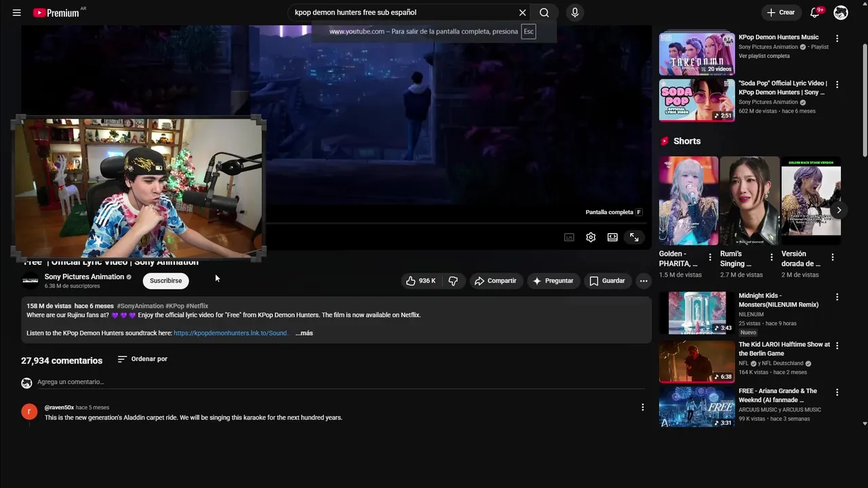Open Soda Pop lyric video thumbnail
Image resolution: width=868 pixels, height=488 pixels.
[697, 100]
